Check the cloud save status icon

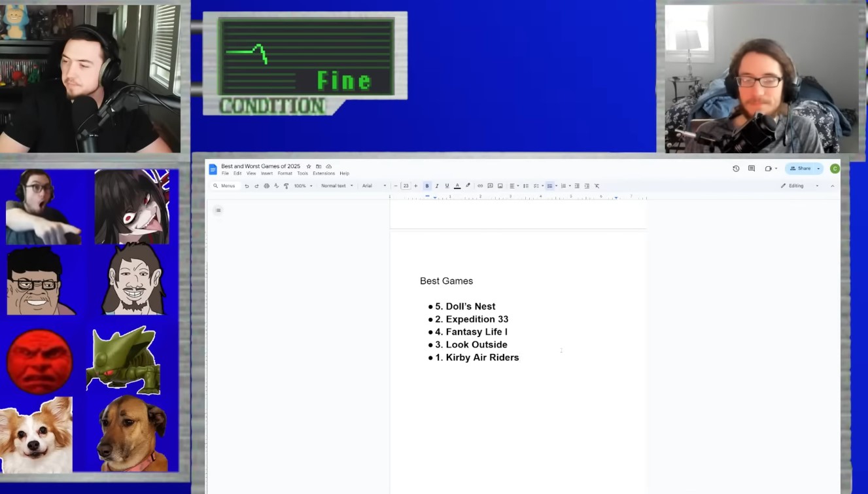[328, 167]
